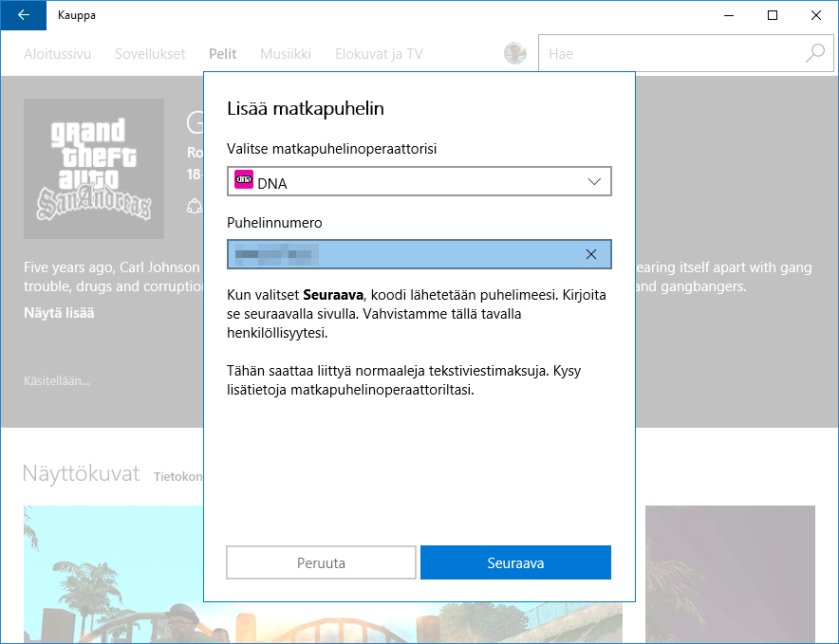Open the user account avatar
This screenshot has width=839, height=644.
coord(515,54)
